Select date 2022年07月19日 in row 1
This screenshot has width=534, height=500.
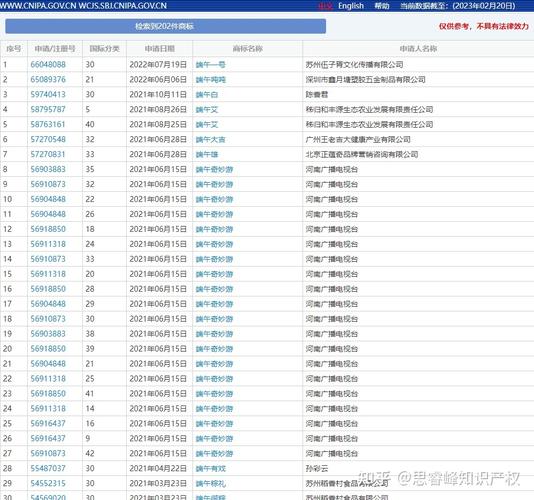[x=158, y=64]
